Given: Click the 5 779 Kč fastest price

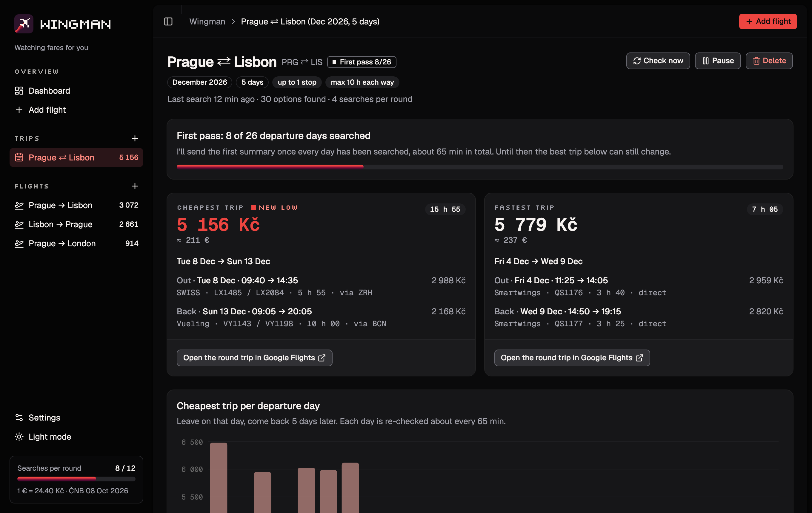Looking at the screenshot, I should click(536, 225).
